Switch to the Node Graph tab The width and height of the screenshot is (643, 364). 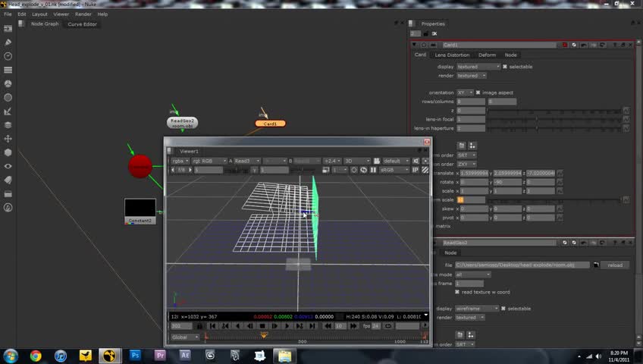(45, 24)
